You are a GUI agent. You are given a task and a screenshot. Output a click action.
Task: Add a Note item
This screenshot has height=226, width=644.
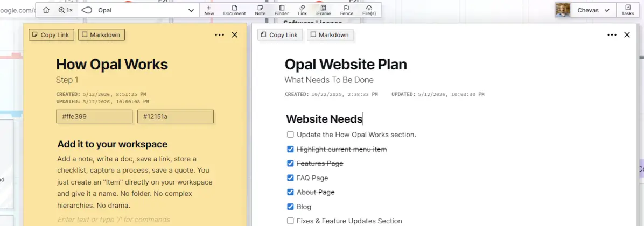[x=260, y=10]
